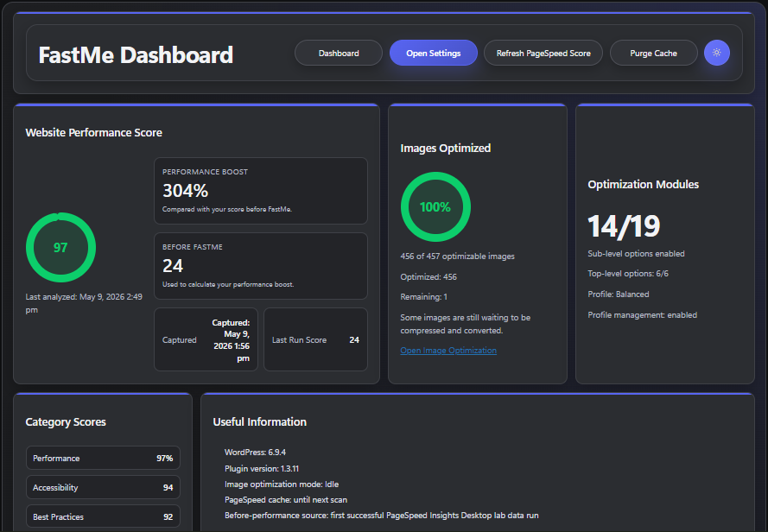Click the Images Optimized heading

coord(445,148)
